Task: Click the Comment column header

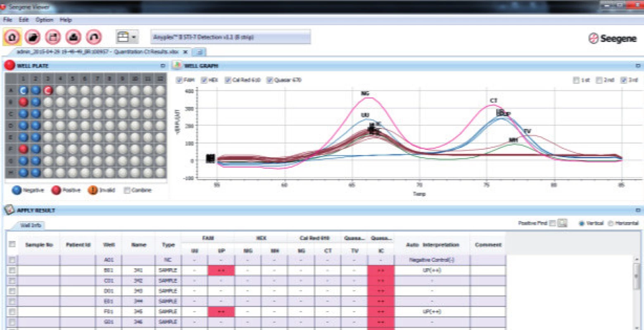Action: tap(488, 245)
